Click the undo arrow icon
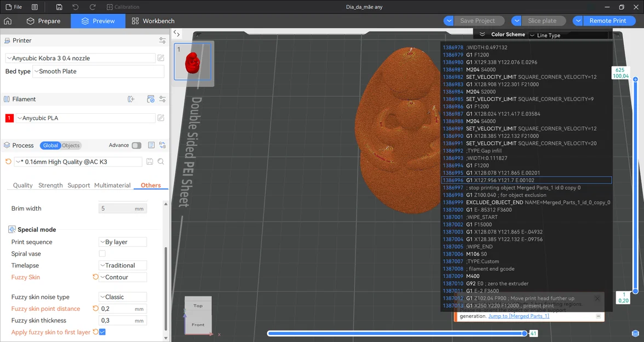This screenshot has height=342, width=644. point(75,7)
